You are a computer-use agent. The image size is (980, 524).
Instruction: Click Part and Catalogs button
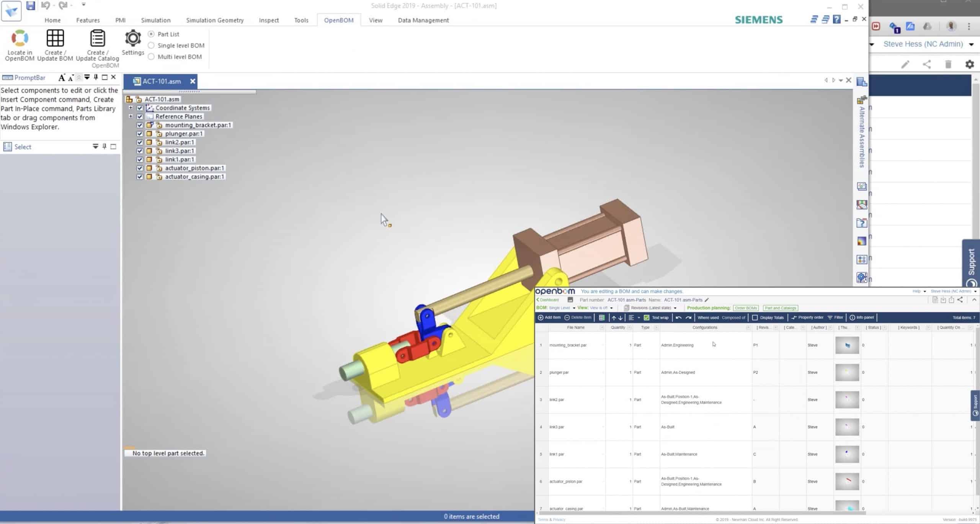[780, 308]
